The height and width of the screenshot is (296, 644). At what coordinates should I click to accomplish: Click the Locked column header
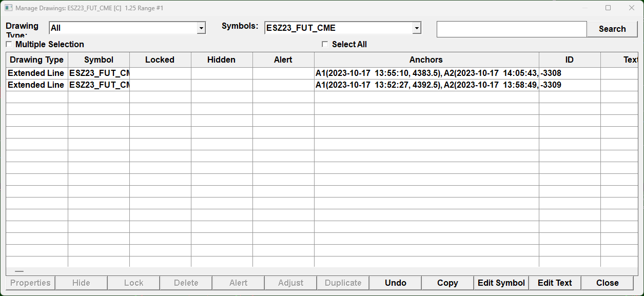[160, 60]
